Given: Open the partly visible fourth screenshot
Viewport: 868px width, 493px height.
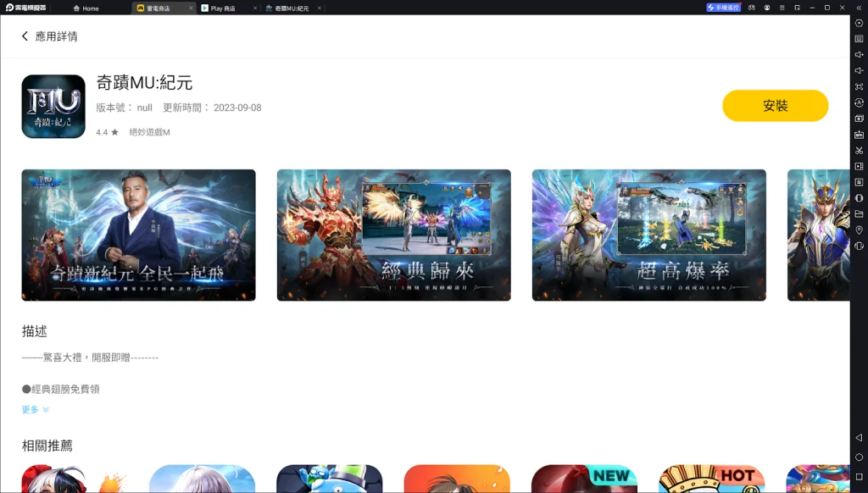Looking at the screenshot, I should coord(818,235).
